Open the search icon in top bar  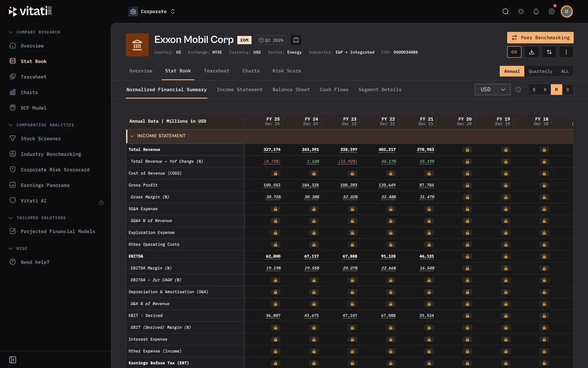pyautogui.click(x=505, y=11)
